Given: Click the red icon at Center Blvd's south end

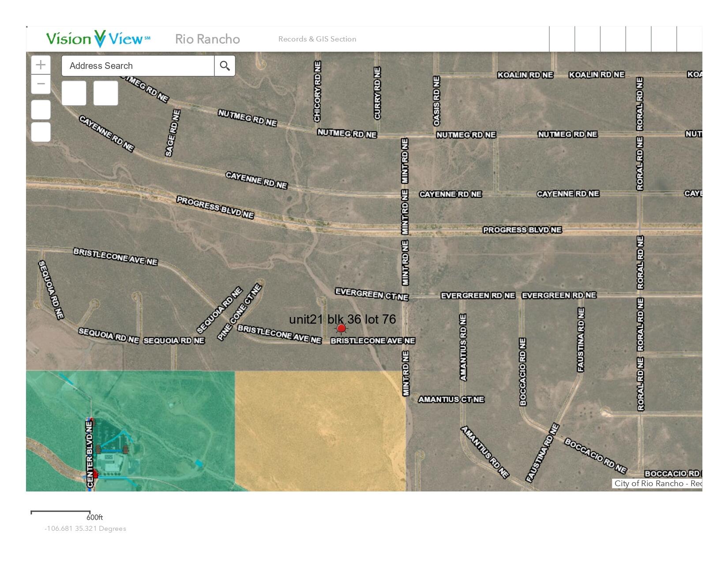Looking at the screenshot, I should point(95,474).
